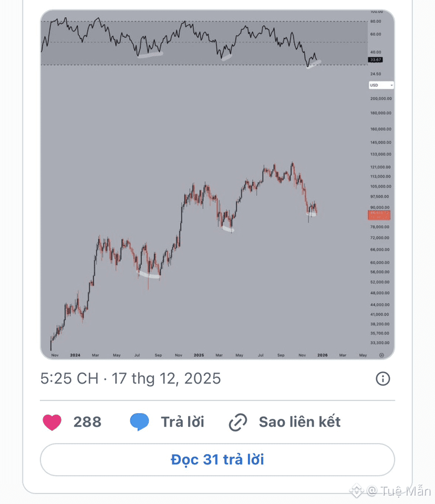Click the RSI value label 33.67
Image resolution: width=435 pixels, height=504 pixels.
pyautogui.click(x=375, y=60)
